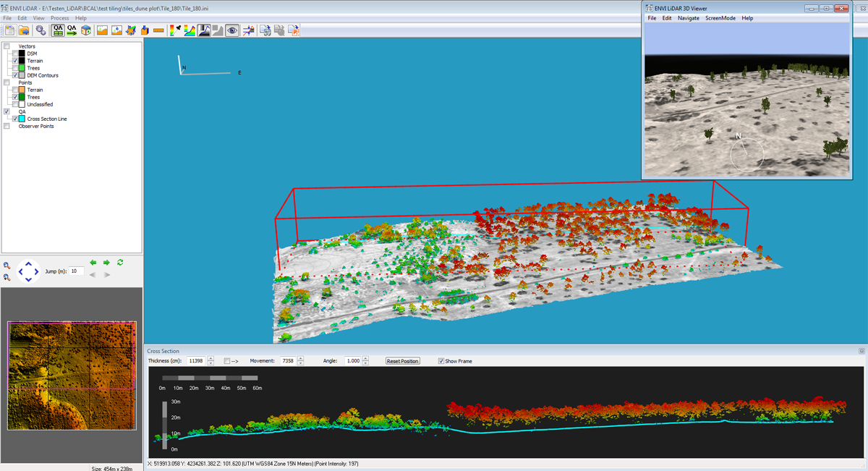The image size is (868, 471).
Task: Click the process data gears icon
Action: pyautogui.click(x=41, y=30)
